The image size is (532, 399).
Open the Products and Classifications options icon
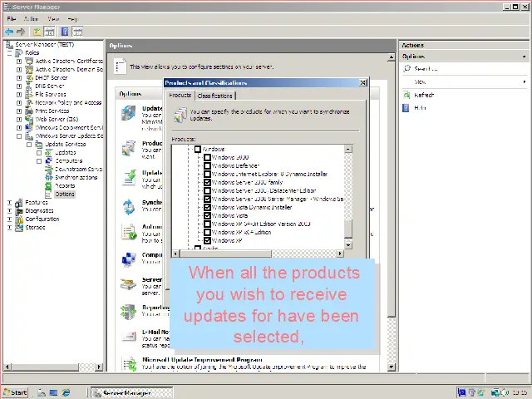(x=129, y=148)
